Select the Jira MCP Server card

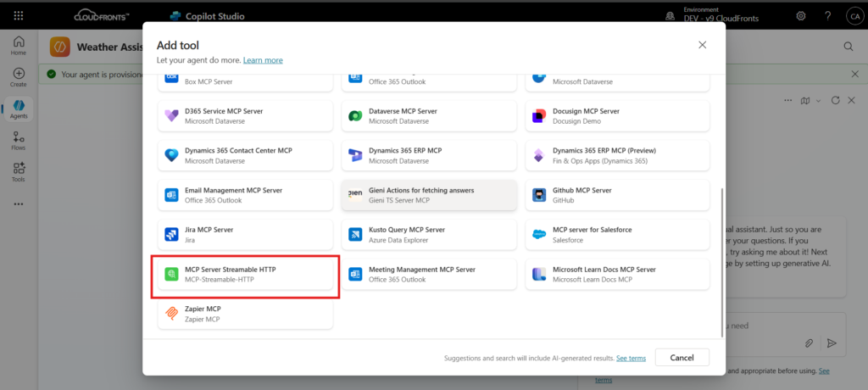(x=245, y=234)
